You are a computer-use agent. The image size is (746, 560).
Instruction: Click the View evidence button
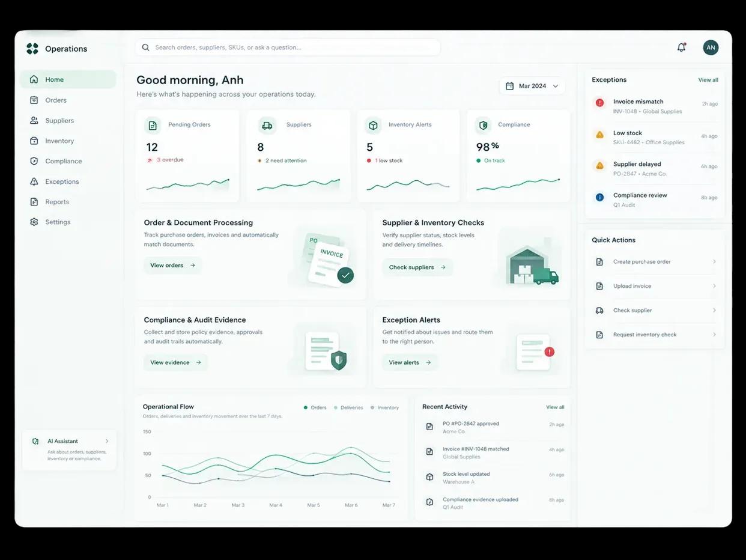[x=175, y=362]
